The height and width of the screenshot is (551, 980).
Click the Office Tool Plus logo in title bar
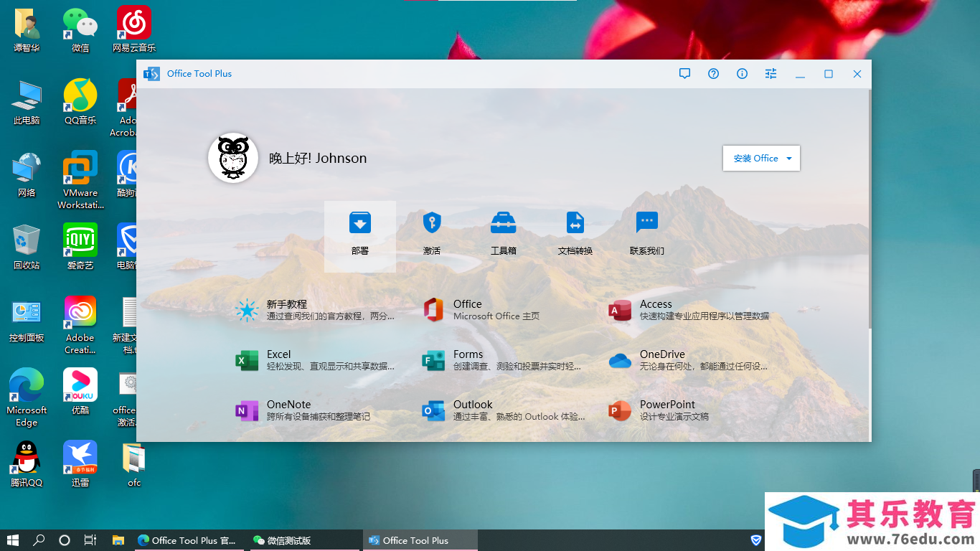[x=151, y=74]
